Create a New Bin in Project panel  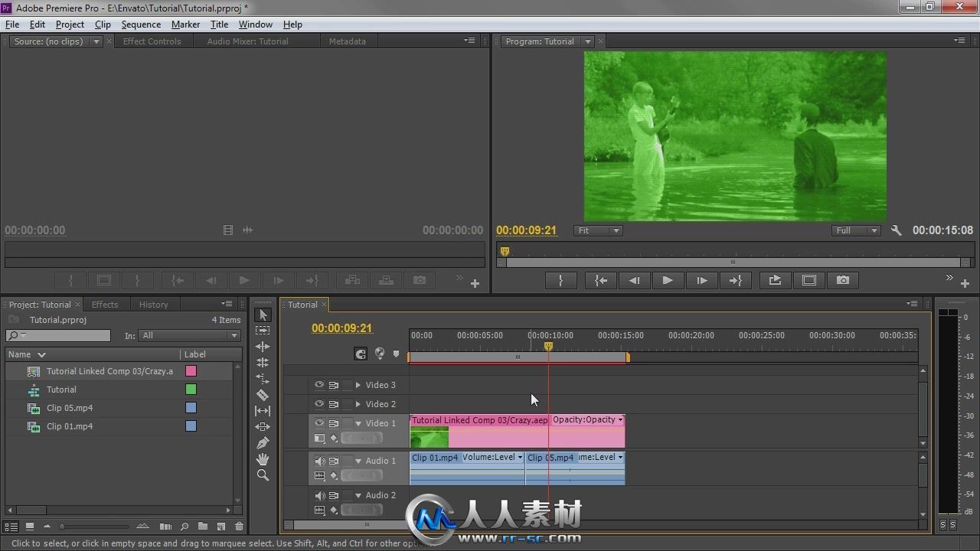click(203, 527)
